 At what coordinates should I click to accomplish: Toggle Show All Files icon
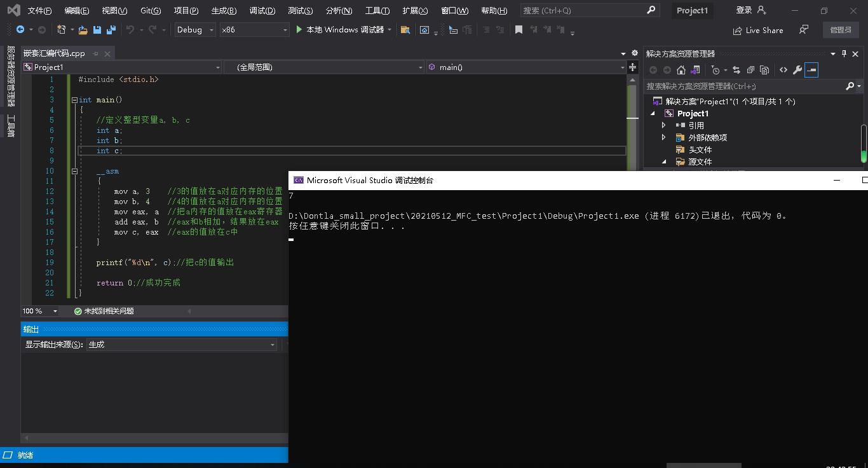764,70
